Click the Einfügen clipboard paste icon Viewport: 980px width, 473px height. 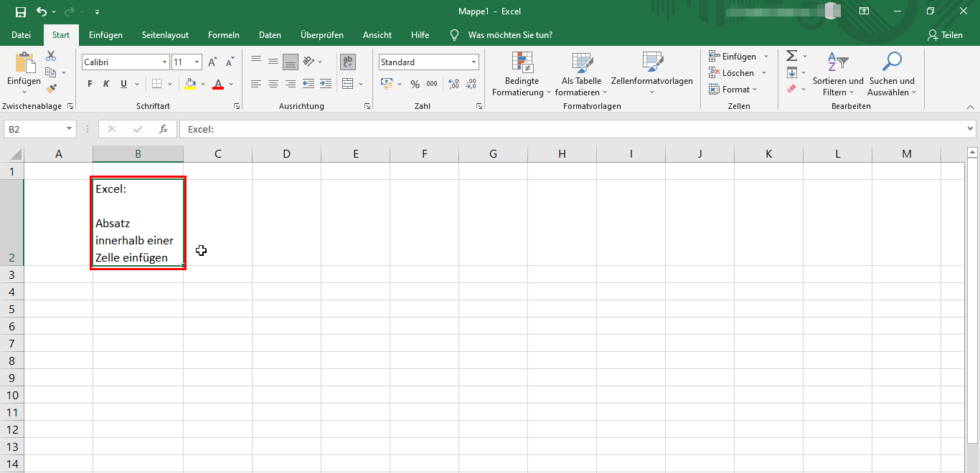24,63
